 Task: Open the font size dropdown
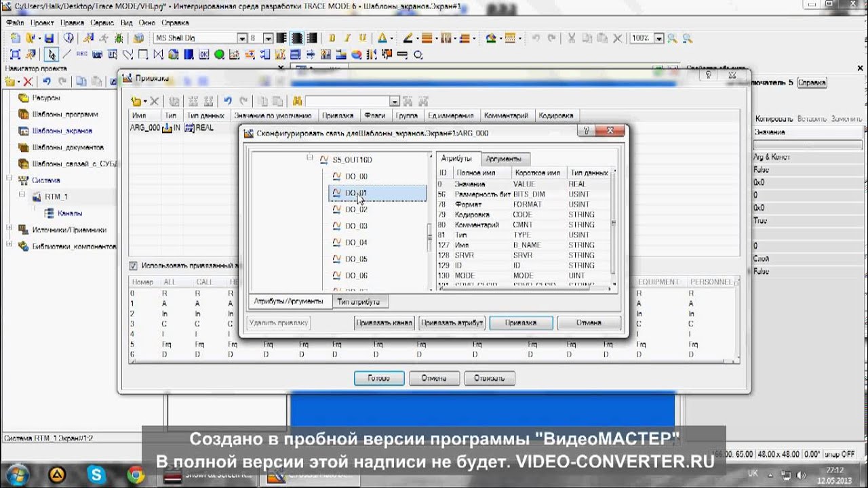pos(268,39)
